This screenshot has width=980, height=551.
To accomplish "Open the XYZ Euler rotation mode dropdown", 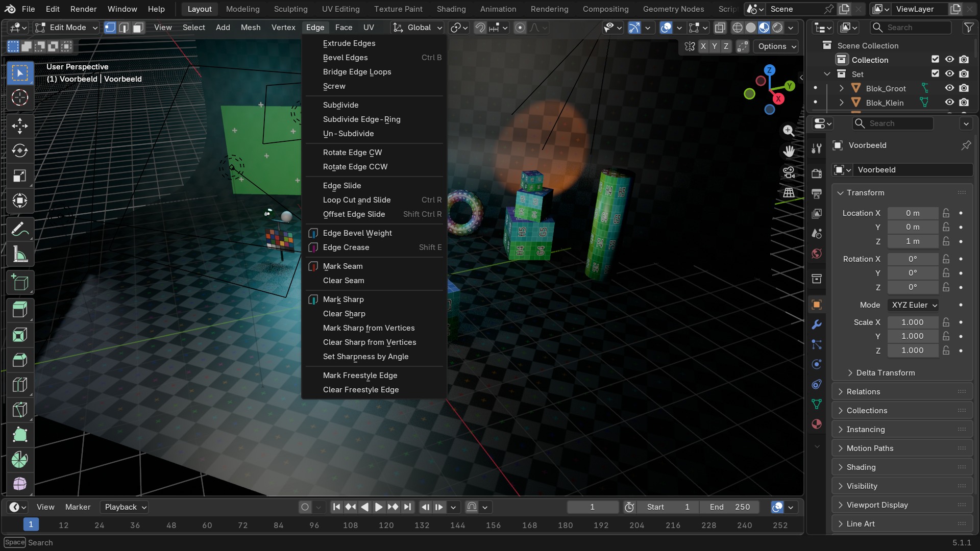I will 914,305.
